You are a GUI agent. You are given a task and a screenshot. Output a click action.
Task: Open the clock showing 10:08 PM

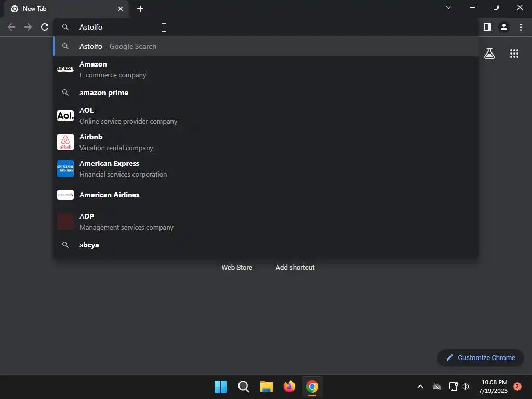tap(493, 387)
